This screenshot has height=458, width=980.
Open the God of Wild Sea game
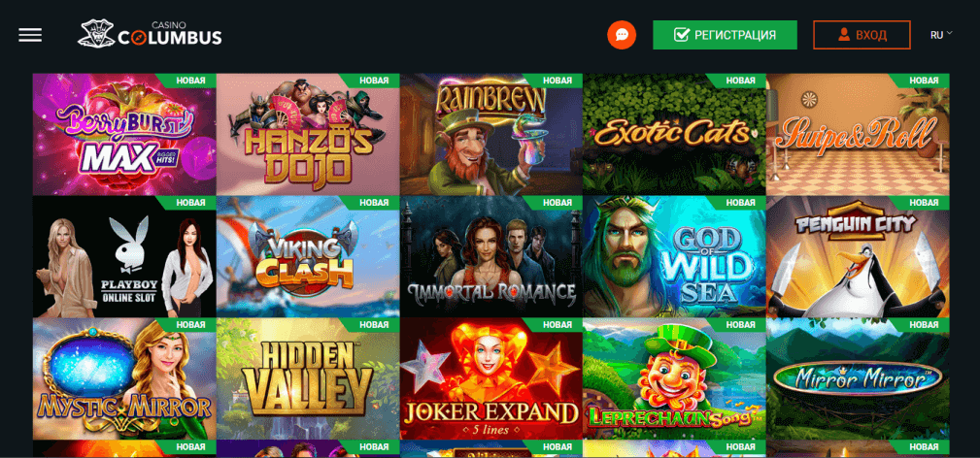[674, 257]
